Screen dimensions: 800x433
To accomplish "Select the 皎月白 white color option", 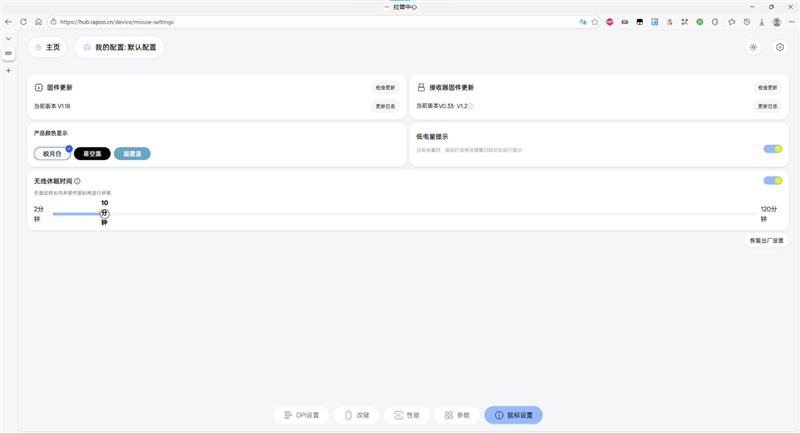I will [x=52, y=154].
